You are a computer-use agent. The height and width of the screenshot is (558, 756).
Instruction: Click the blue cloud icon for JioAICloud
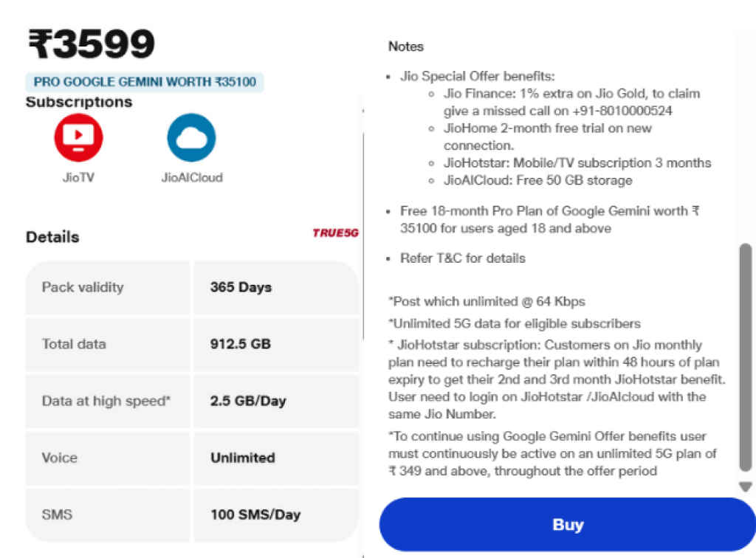point(191,135)
